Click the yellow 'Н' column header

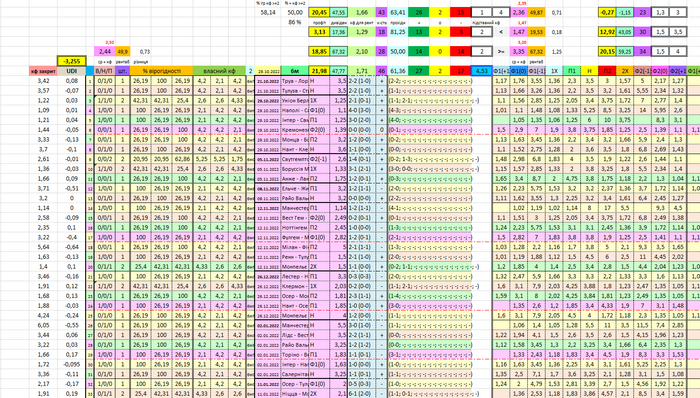point(589,71)
